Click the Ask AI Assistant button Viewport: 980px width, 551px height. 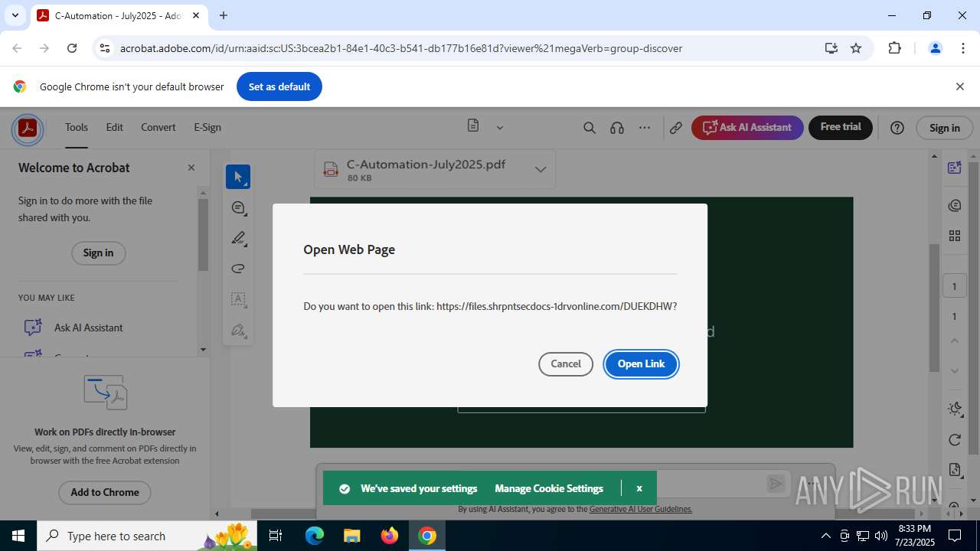(747, 127)
